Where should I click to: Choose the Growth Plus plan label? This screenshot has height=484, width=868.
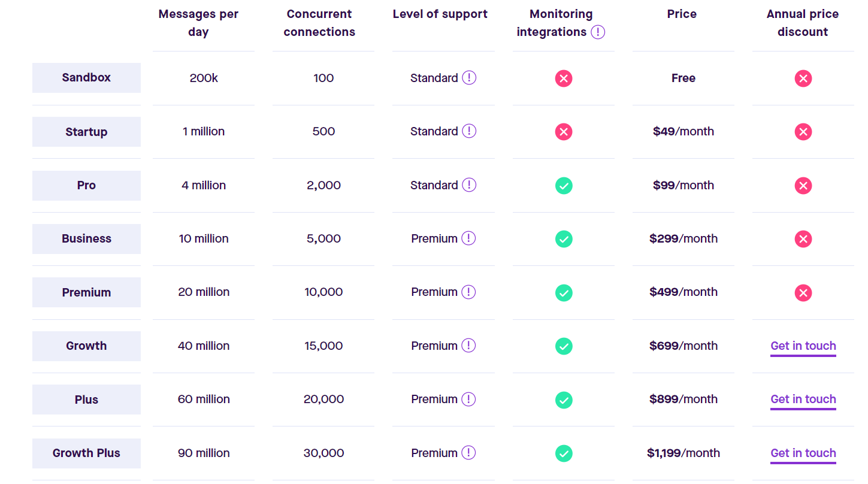86,453
